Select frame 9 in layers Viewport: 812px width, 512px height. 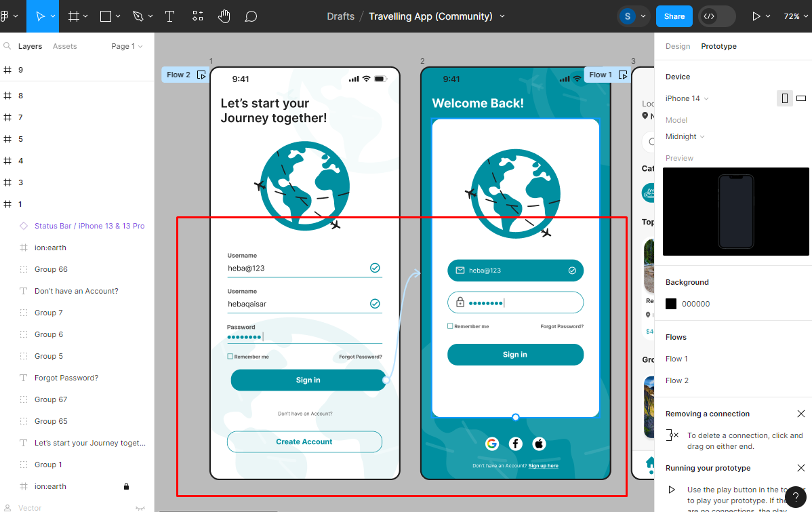pyautogui.click(x=77, y=70)
